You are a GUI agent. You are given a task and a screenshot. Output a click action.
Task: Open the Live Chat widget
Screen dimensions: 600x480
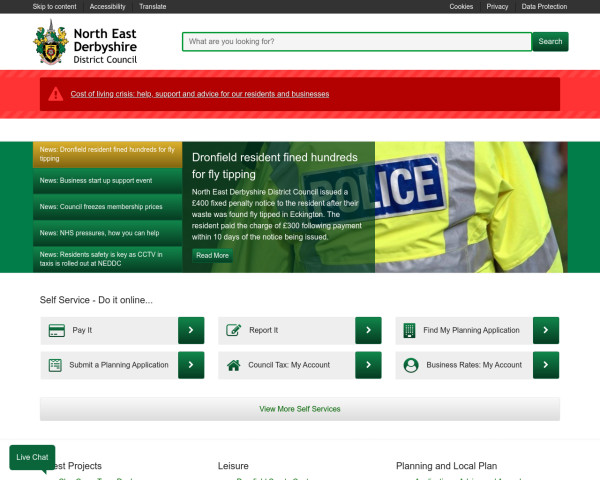[32, 457]
